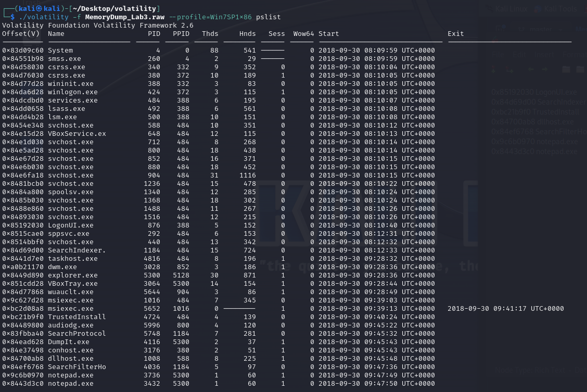Click handle count 1116 in svchost row

(248, 175)
